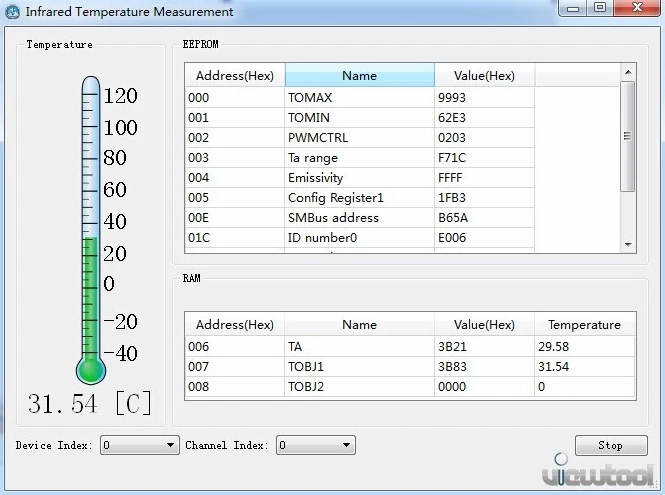Click value cell 1FB3 in EEPROM
The image size is (665, 495).
(x=484, y=197)
